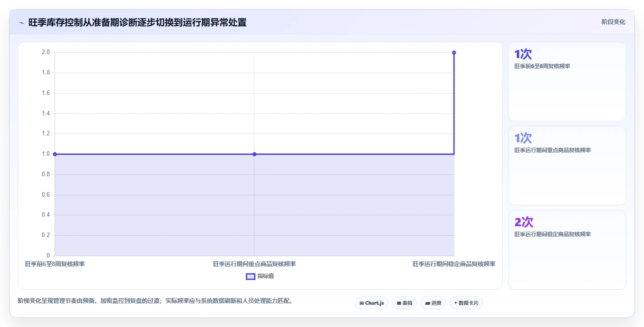Viewport: 644px width, 327px height.
Task: Click the Chart.js tag chip
Action: click(372, 303)
